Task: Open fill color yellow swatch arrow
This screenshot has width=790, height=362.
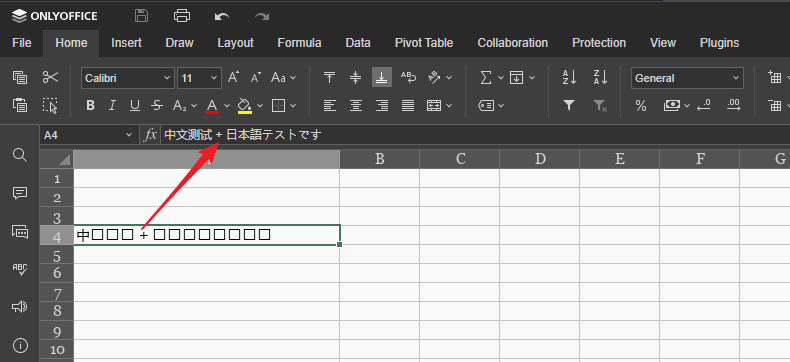Action: click(260, 105)
